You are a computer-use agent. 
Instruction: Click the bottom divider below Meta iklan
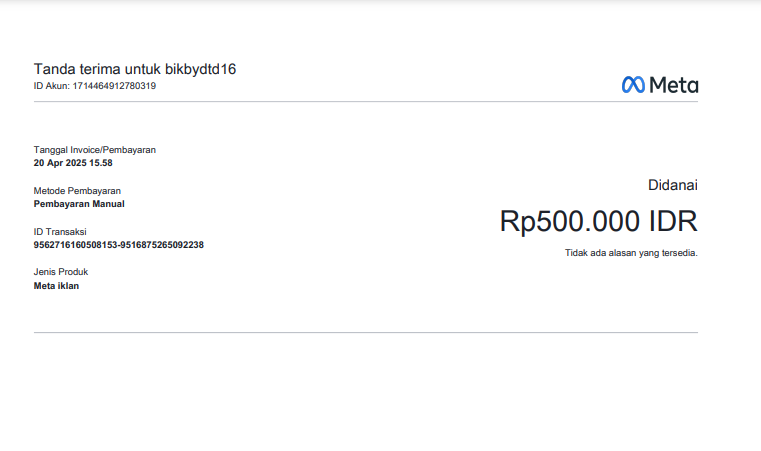(366, 332)
